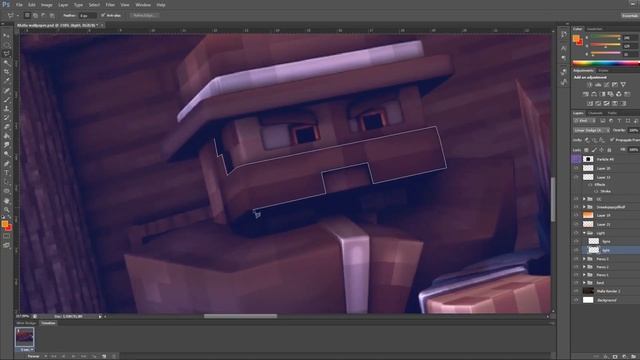Click the Lock all icon in Layers panel
Image resolution: width=640 pixels, height=360 pixels.
(x=609, y=150)
